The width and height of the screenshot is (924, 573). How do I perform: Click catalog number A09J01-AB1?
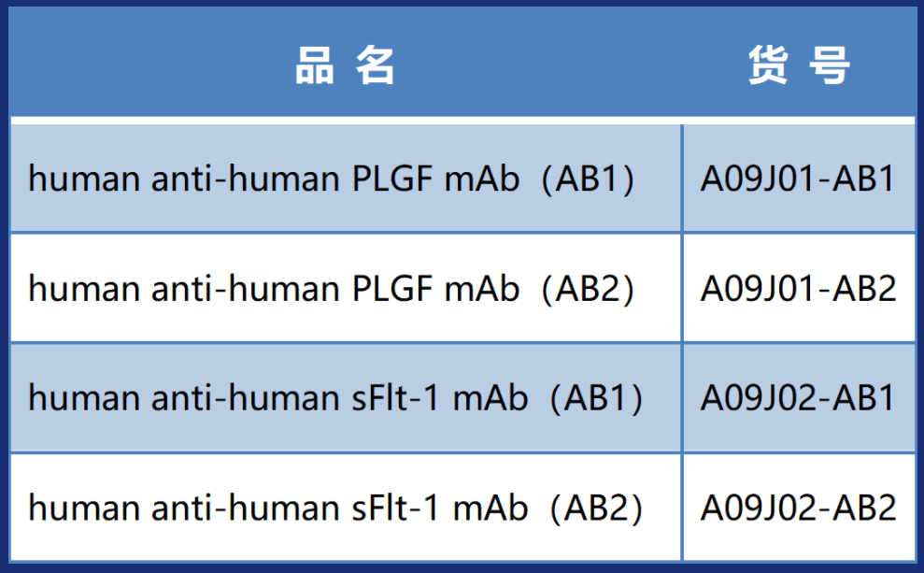[799, 178]
